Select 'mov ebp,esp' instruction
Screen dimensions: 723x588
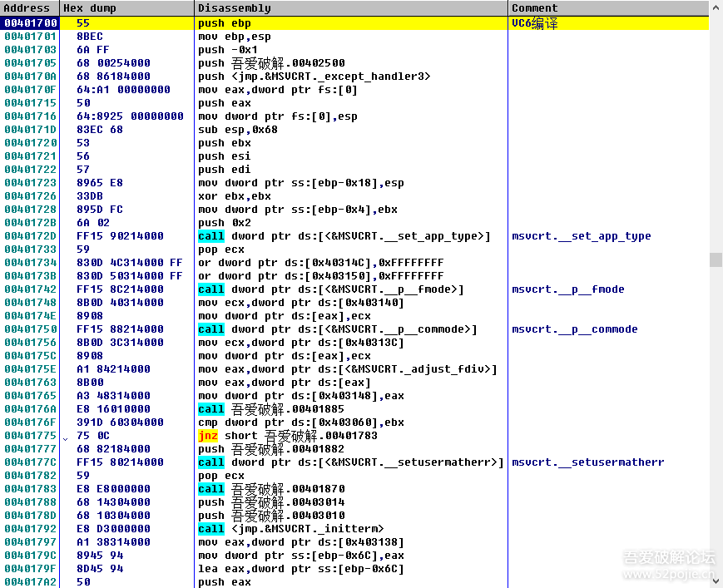pyautogui.click(x=235, y=37)
